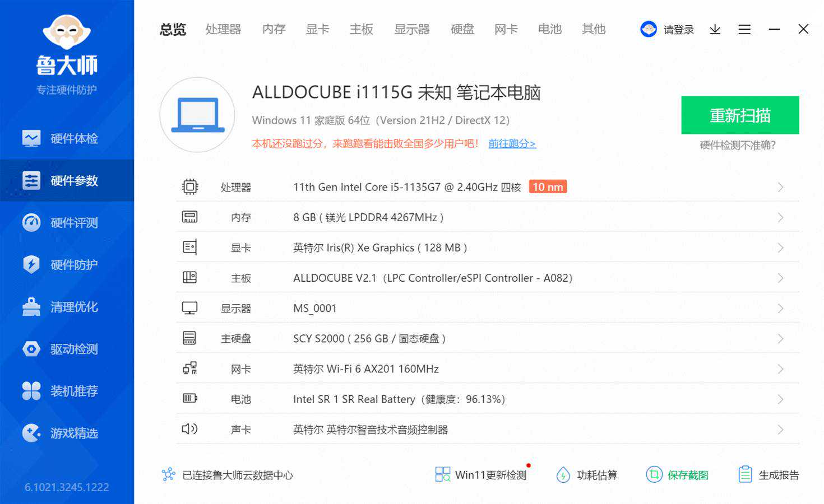This screenshot has height=504, width=824.
Task: Open 驱动检测 driver check section
Action: point(67,349)
